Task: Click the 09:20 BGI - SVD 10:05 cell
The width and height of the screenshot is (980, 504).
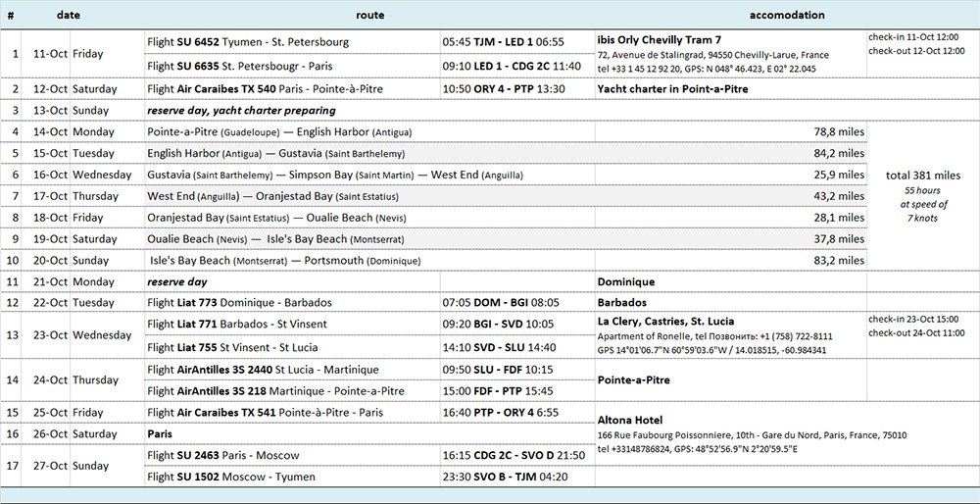Action: tap(517, 324)
